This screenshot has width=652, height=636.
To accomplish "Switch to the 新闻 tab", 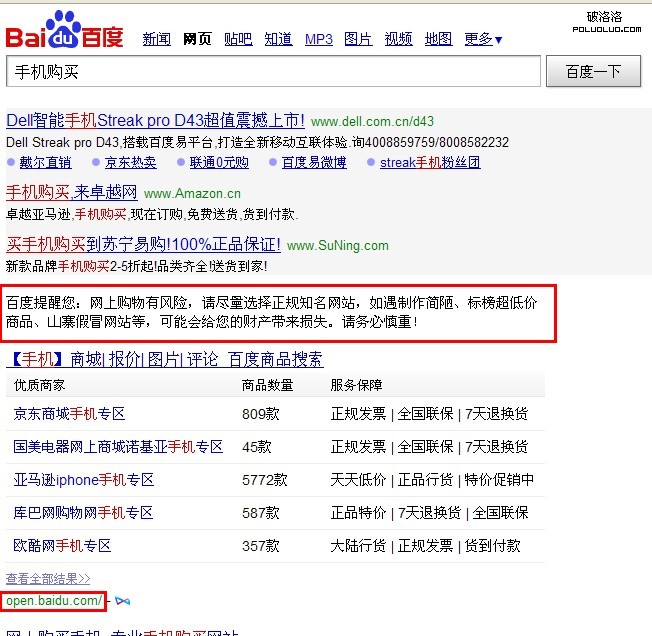I will pyautogui.click(x=156, y=39).
